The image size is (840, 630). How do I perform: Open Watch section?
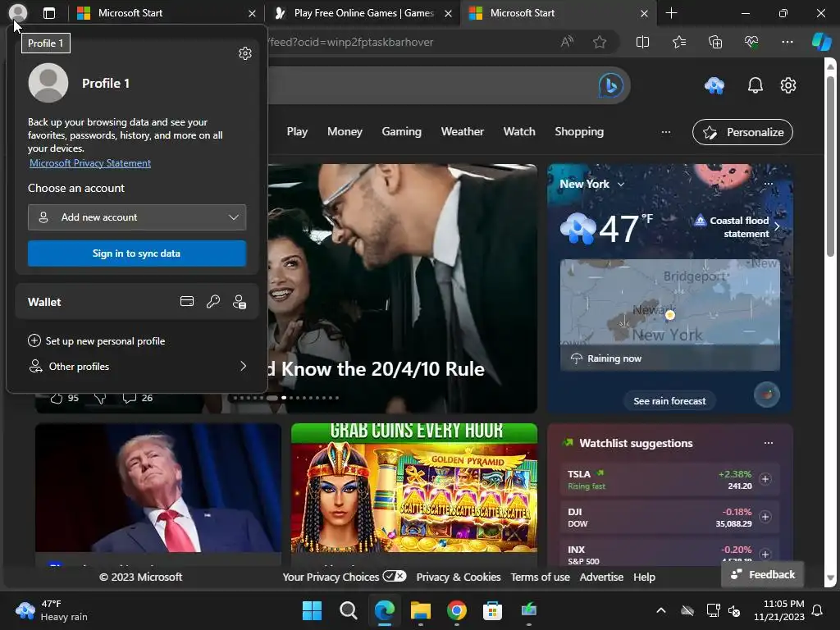pyautogui.click(x=519, y=132)
